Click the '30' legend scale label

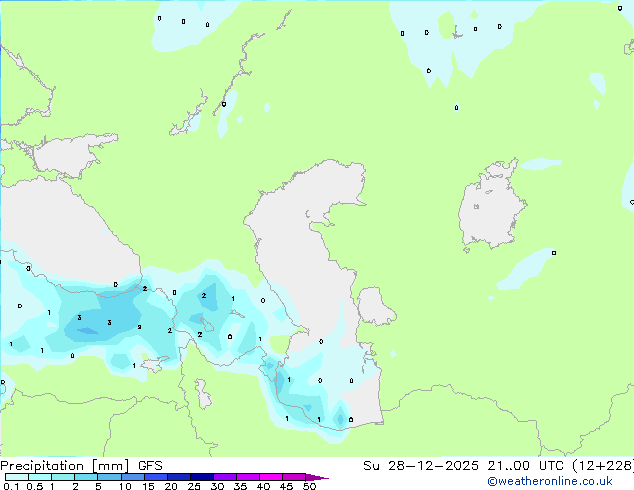click(x=217, y=486)
